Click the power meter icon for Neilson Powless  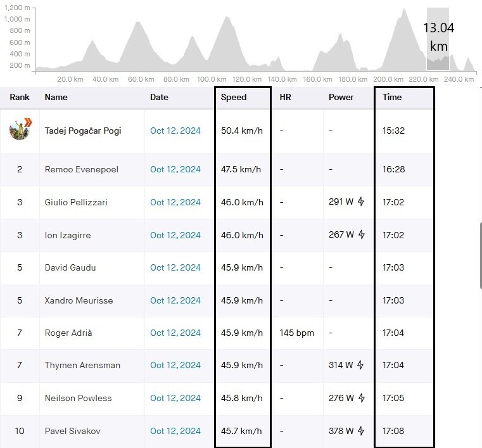[361, 399]
